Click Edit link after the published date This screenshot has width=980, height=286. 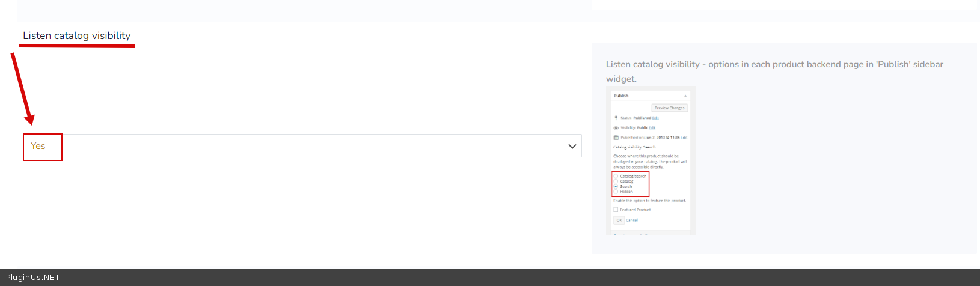pos(684,138)
